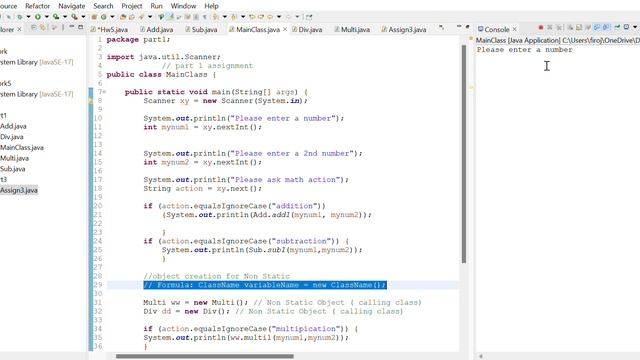
Task: Open New Java Class dropdown arrow
Action: (x=112, y=17)
